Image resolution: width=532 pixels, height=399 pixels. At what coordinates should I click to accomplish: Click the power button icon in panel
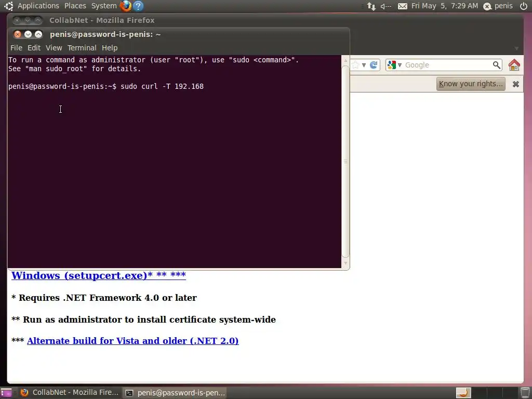click(x=524, y=6)
